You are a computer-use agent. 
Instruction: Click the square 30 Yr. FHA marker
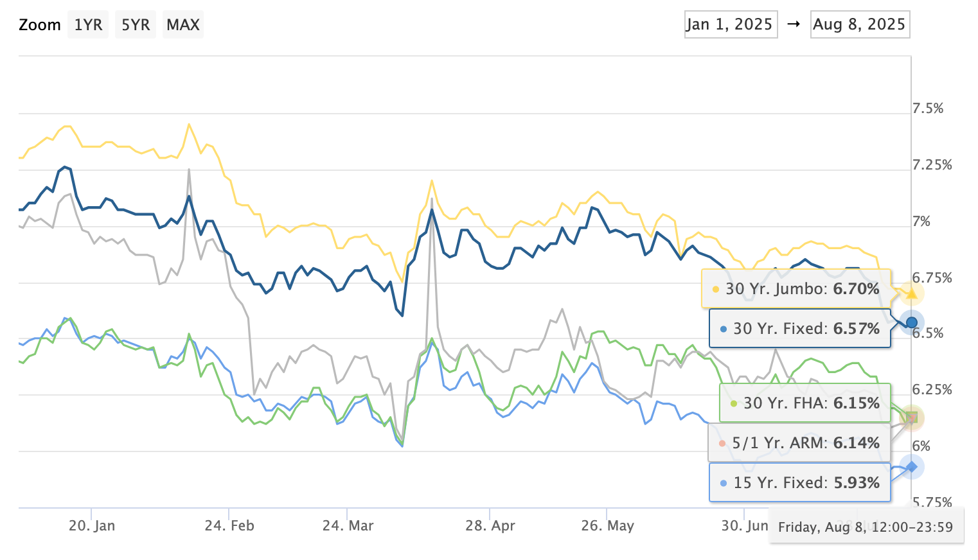(911, 418)
